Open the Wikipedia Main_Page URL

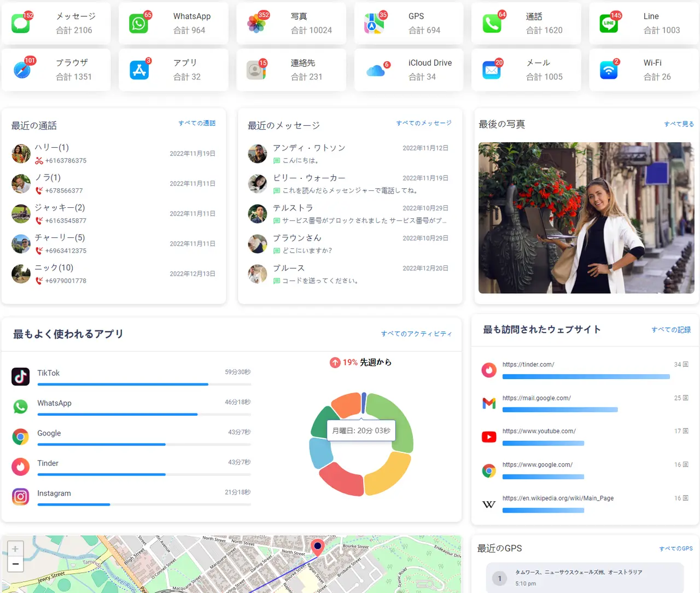pos(558,498)
